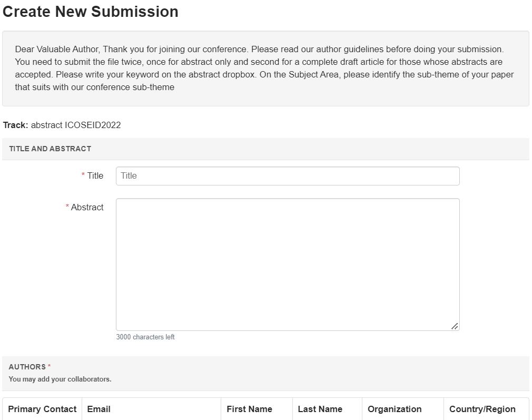
Task: Click the abstract ICOSEID2022 track name
Action: 76,125
